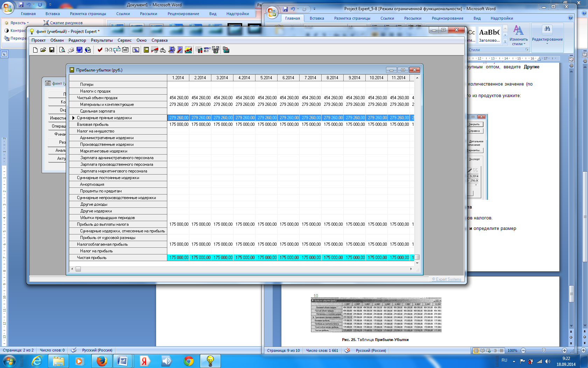
Task: Click the Open project folder icon
Action: [x=43, y=50]
